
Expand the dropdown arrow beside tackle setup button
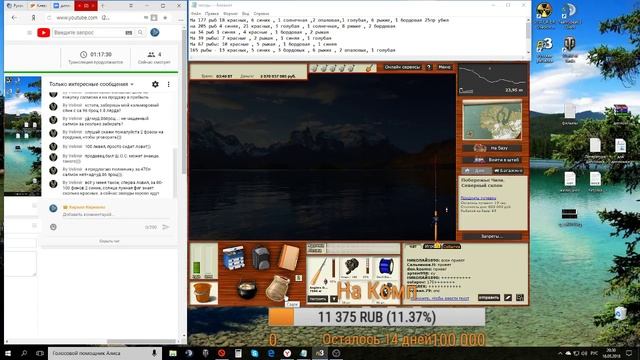(x=334, y=299)
